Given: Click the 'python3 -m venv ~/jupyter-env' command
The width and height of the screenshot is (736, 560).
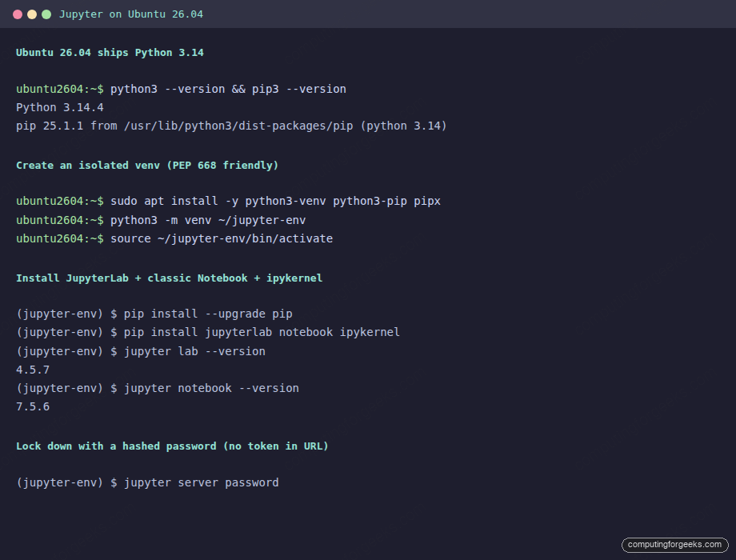Looking at the screenshot, I should pos(208,220).
